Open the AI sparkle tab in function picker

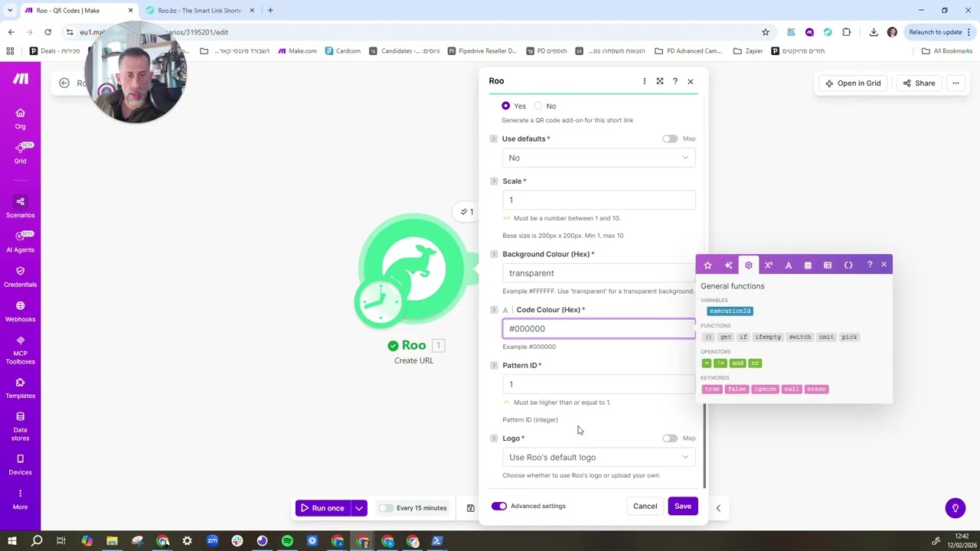point(728,265)
